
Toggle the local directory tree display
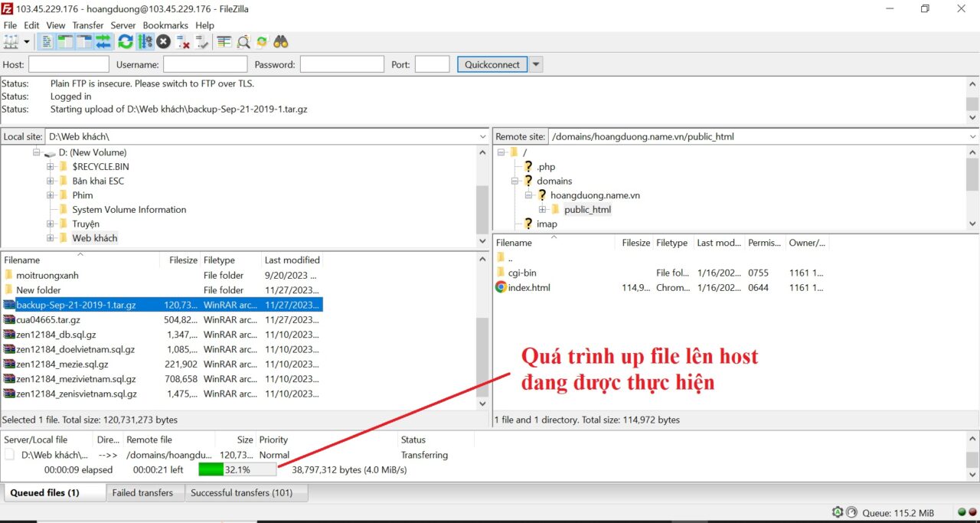(66, 41)
